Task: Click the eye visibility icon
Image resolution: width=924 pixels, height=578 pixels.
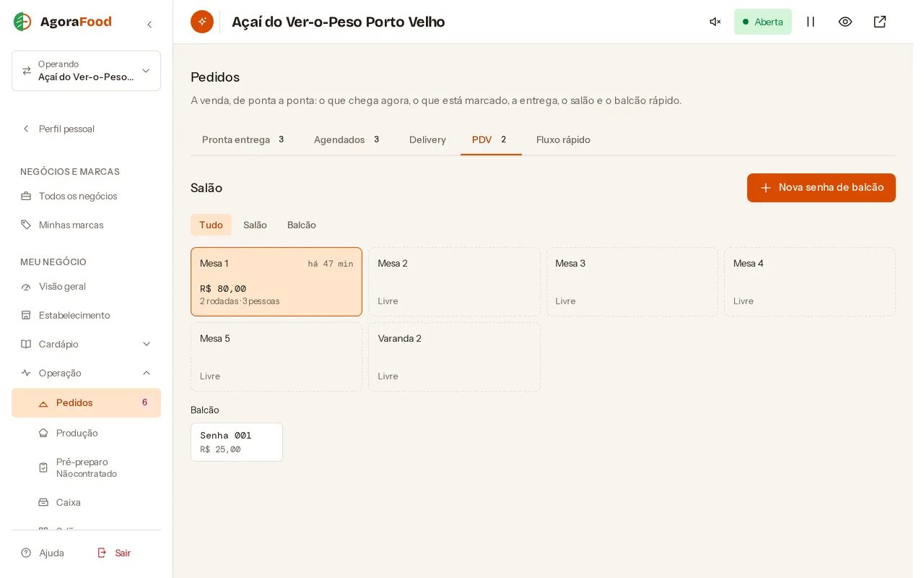Action: click(x=845, y=22)
